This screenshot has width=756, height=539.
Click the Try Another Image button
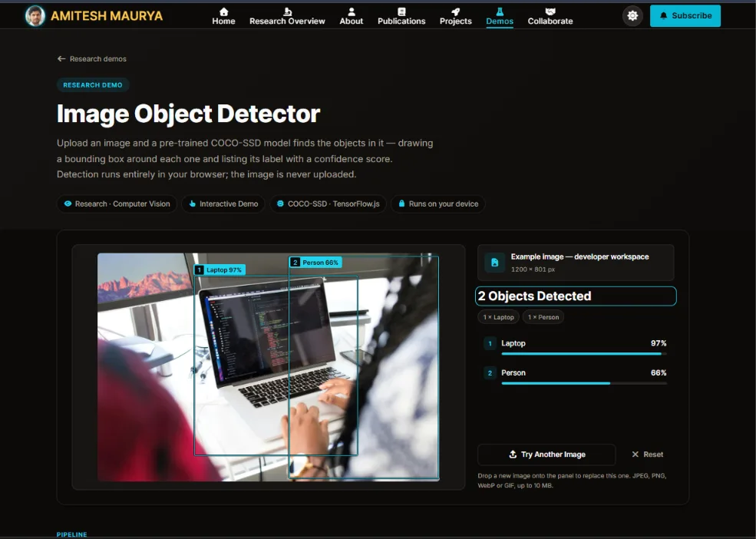click(x=546, y=454)
